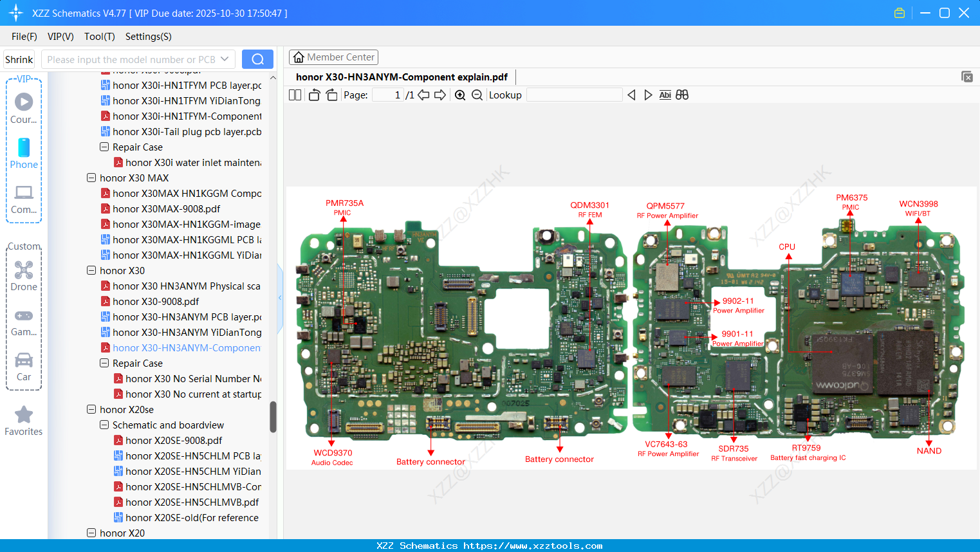This screenshot has height=552, width=980.
Task: Zoom out of the PDF
Action: coord(477,95)
